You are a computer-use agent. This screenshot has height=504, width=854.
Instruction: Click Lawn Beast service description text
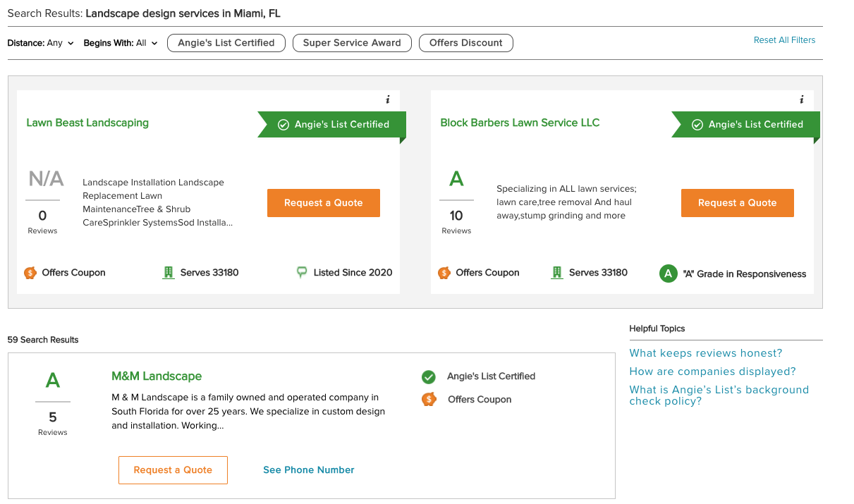(x=157, y=202)
